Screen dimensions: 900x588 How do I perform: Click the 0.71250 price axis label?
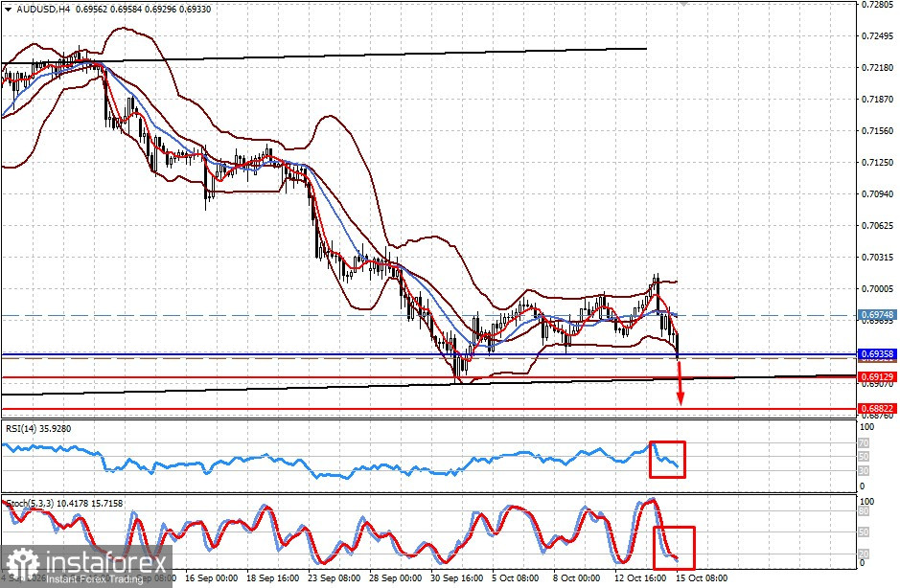pyautogui.click(x=878, y=163)
